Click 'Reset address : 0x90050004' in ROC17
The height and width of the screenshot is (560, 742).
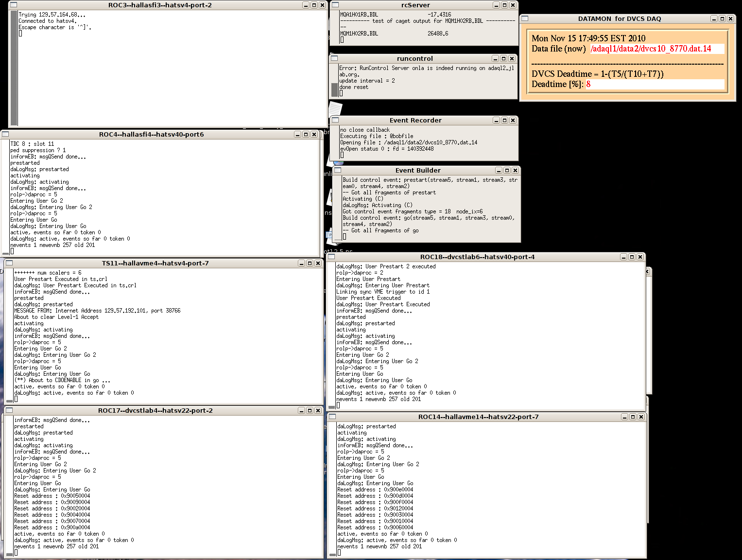pos(52,496)
